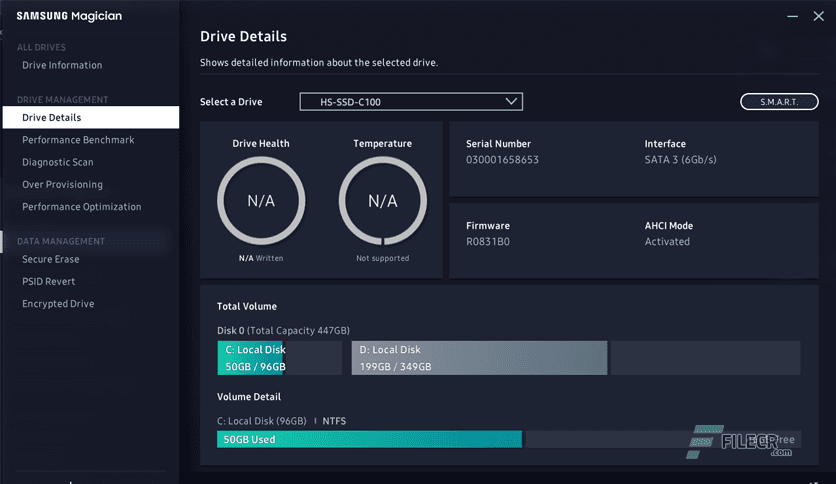The image size is (836, 484).
Task: Select Drive Details menu item
Action: pyautogui.click(x=91, y=117)
